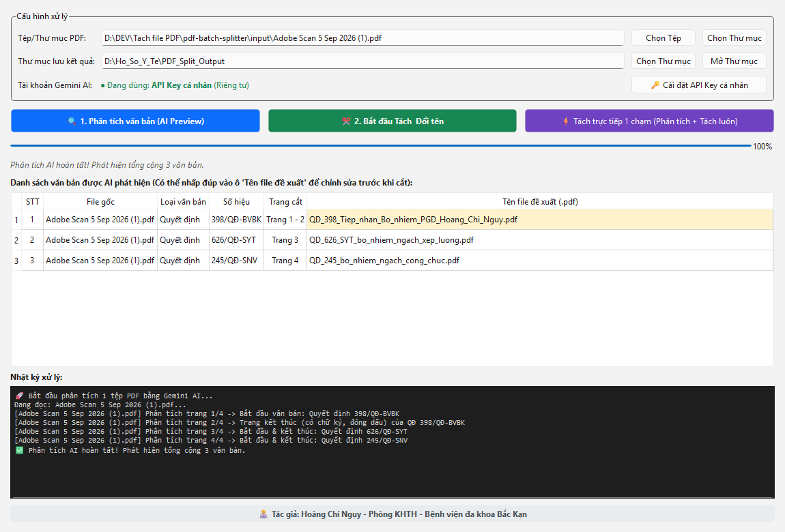The image size is (785, 532).
Task: Click the 100% progress label
Action: click(x=762, y=147)
